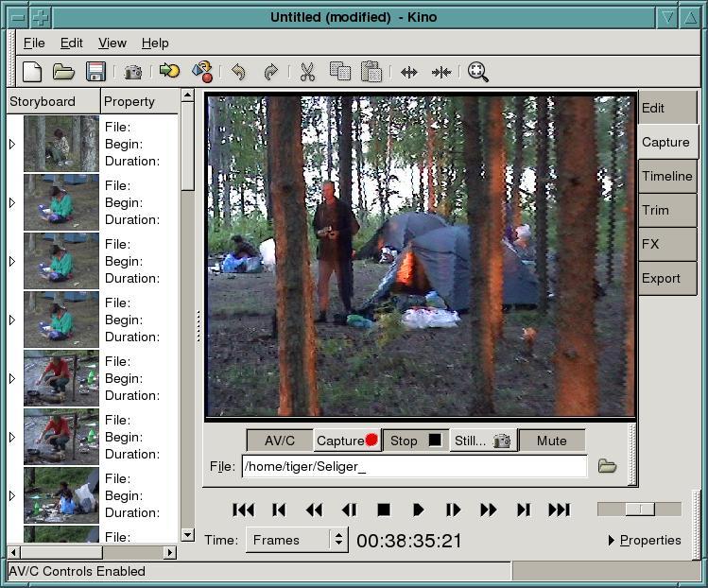The height and width of the screenshot is (588, 708).
Task: Click the zoom magnifier toolbar icon
Action: 477,72
